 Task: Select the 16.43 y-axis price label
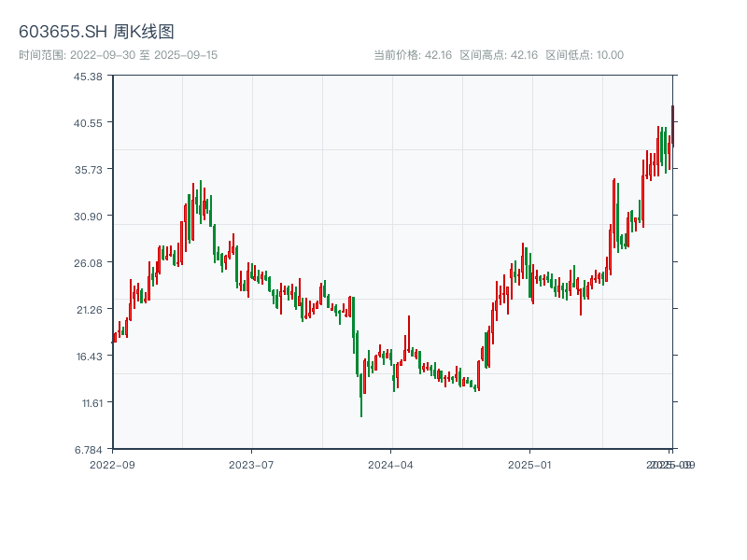click(x=90, y=356)
